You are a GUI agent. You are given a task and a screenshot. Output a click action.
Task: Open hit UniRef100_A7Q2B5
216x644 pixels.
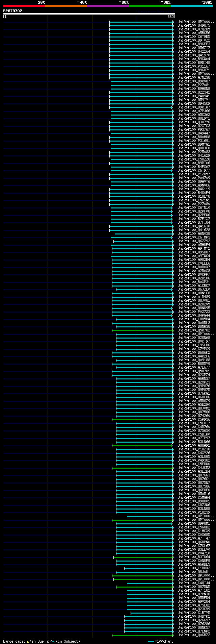click(194, 29)
